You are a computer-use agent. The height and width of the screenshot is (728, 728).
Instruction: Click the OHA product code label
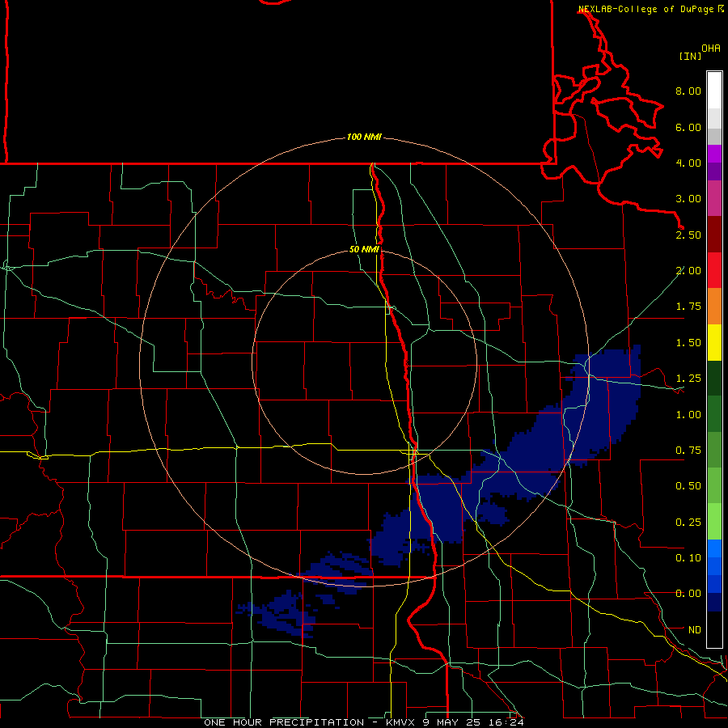click(711, 49)
